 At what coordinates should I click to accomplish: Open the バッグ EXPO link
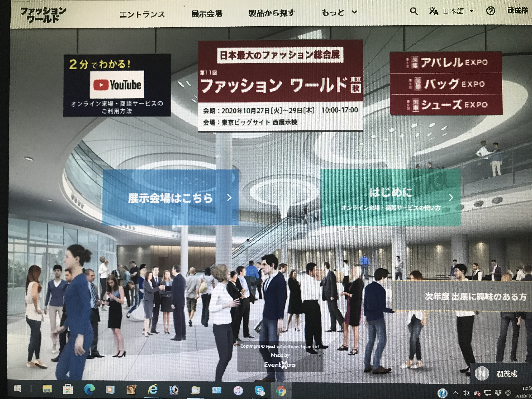(446, 84)
